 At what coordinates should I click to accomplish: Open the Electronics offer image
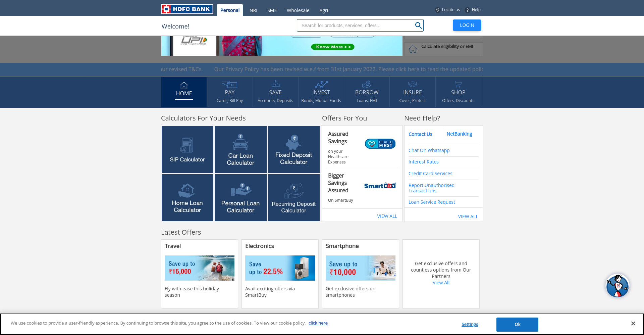pyautogui.click(x=280, y=268)
